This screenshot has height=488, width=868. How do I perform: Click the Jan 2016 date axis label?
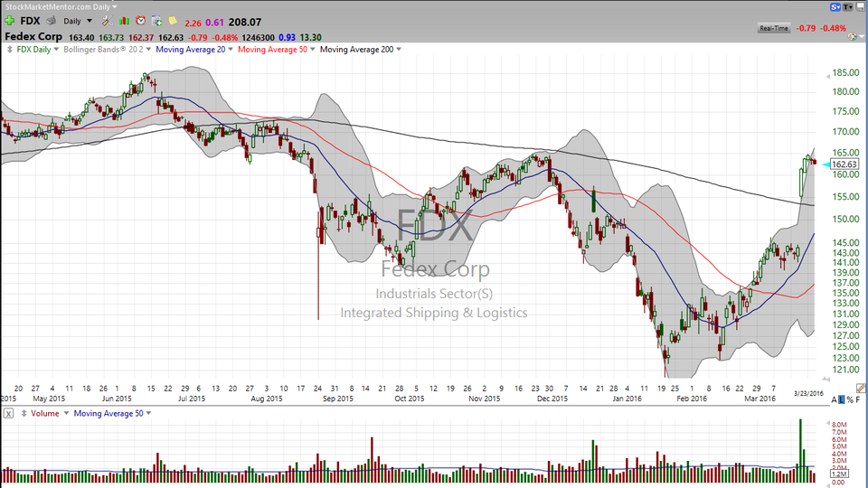coord(627,399)
